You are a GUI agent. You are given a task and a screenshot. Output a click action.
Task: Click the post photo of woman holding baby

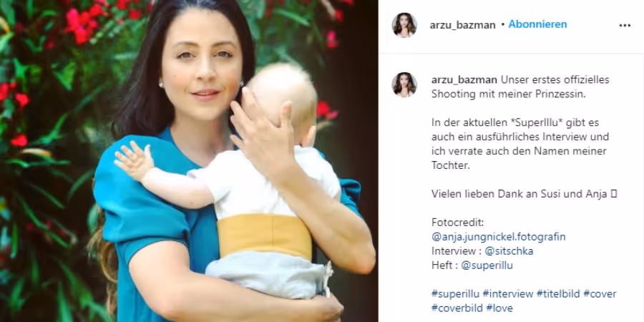[189, 161]
